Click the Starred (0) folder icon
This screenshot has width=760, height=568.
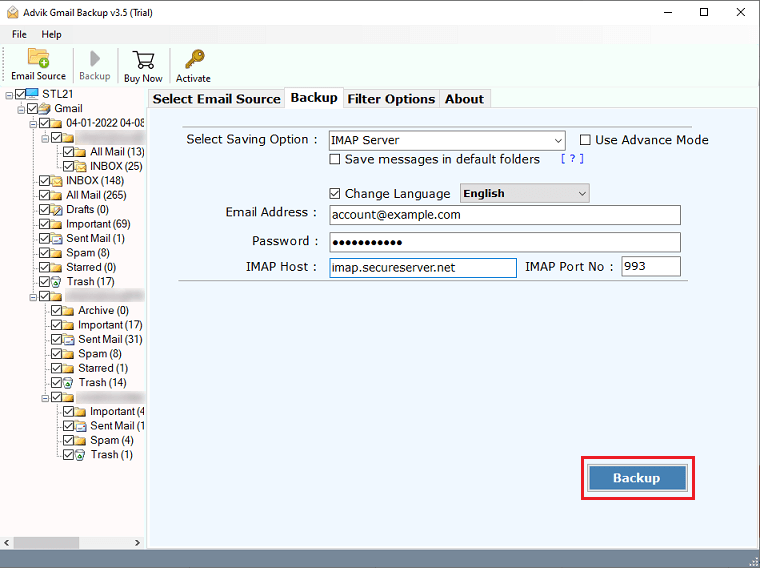[x=57, y=267]
